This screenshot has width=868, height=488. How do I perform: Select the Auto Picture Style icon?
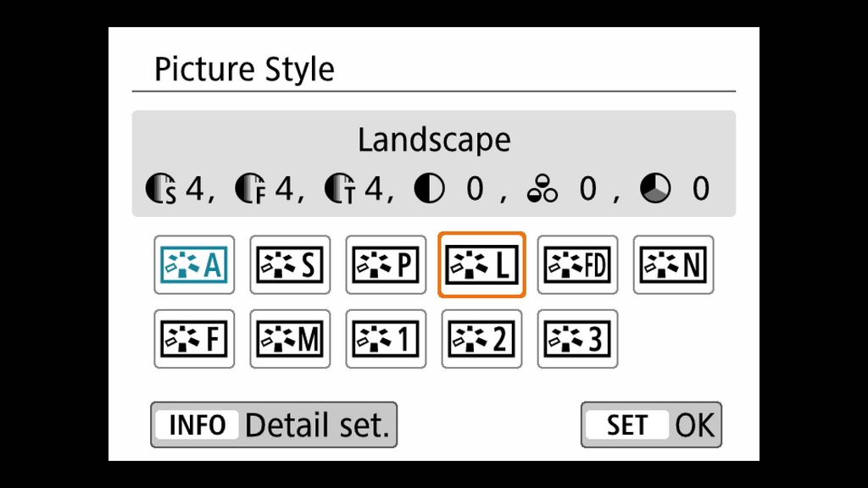pyautogui.click(x=193, y=265)
